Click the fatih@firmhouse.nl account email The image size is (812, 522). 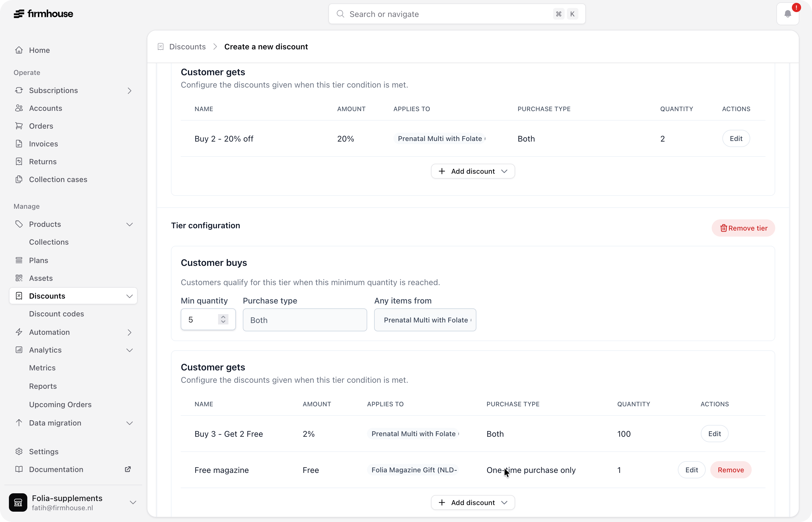62,508
